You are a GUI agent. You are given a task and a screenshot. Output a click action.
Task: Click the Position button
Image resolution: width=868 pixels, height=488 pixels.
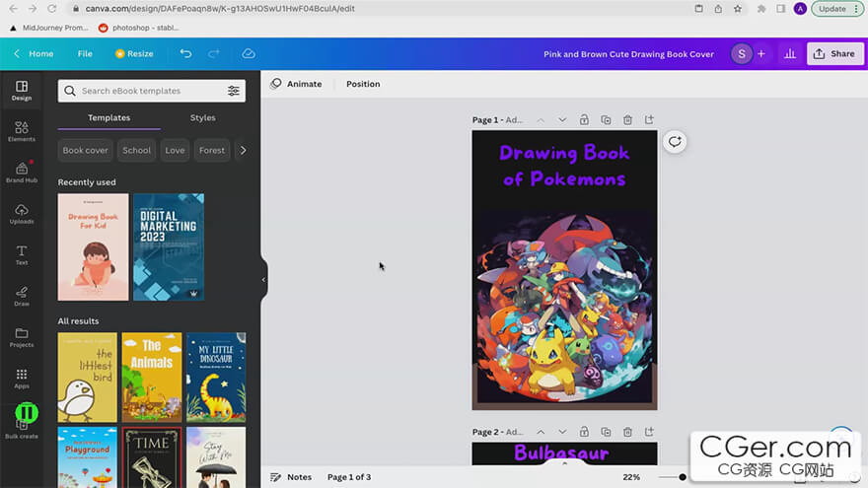tap(363, 84)
